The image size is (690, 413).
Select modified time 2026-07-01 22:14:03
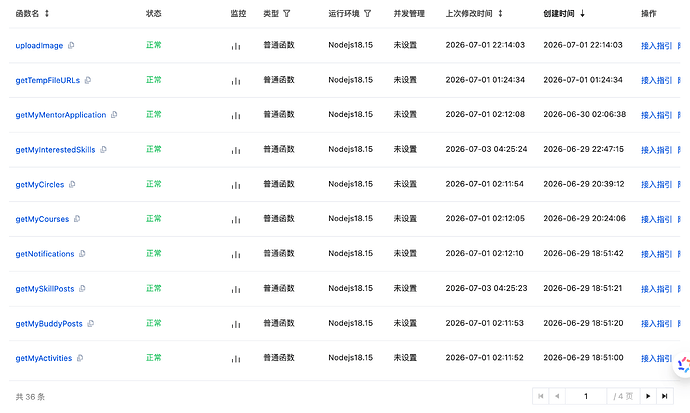point(485,45)
